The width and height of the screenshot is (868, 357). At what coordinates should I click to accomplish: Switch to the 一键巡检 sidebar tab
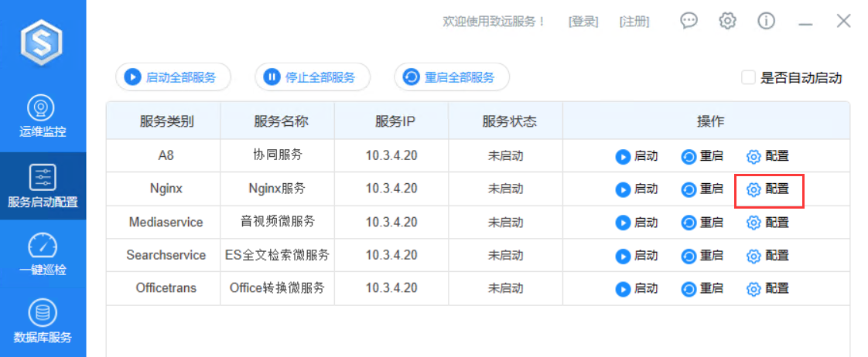(x=43, y=255)
